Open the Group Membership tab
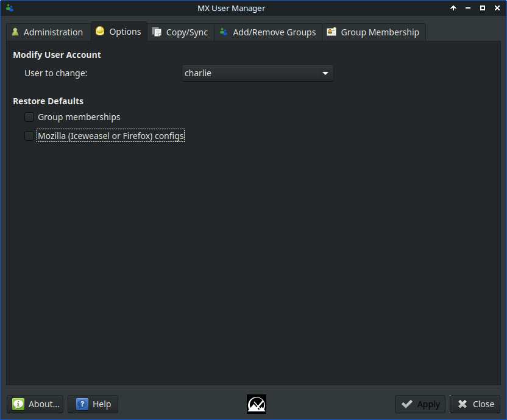The height and width of the screenshot is (420, 507). pos(374,32)
